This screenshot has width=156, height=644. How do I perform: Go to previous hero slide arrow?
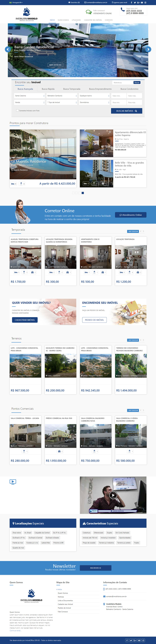pyautogui.click(x=8, y=49)
